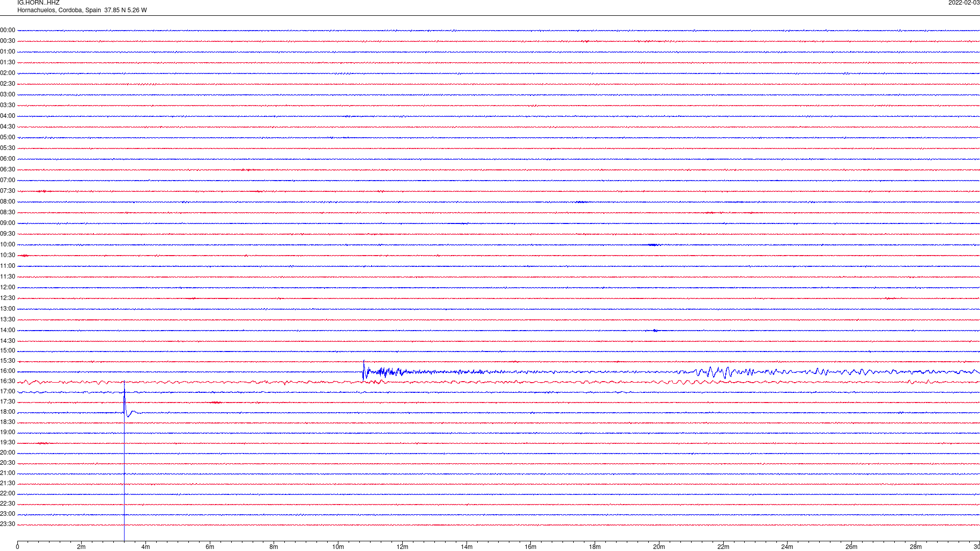Click the 15:00 time row label
This screenshot has height=551, width=980.
pyautogui.click(x=8, y=350)
